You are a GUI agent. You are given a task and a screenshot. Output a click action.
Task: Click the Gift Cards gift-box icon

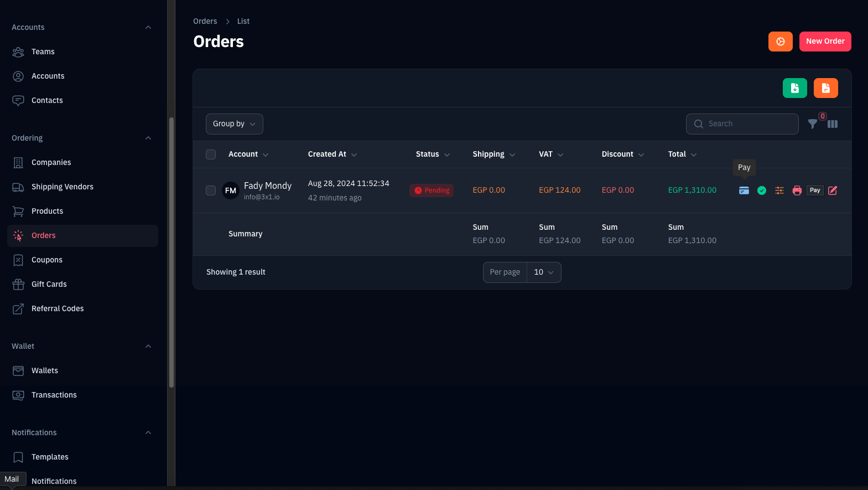click(18, 284)
